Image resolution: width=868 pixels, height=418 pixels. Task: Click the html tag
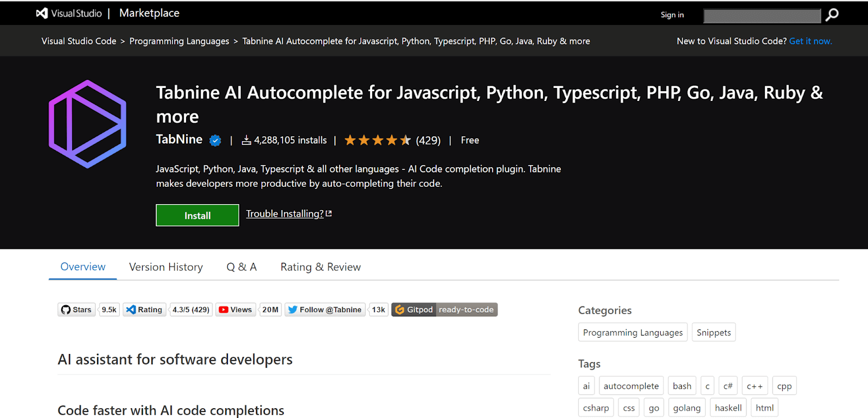coord(765,407)
